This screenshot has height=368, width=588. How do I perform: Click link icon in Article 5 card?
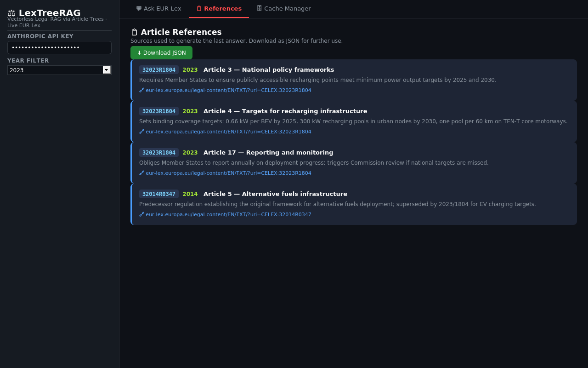(x=141, y=214)
